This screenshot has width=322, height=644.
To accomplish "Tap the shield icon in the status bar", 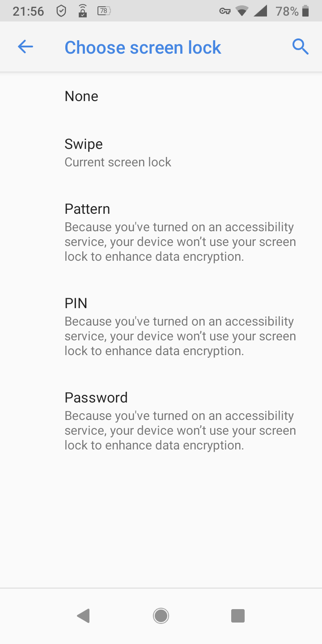I will click(x=61, y=11).
